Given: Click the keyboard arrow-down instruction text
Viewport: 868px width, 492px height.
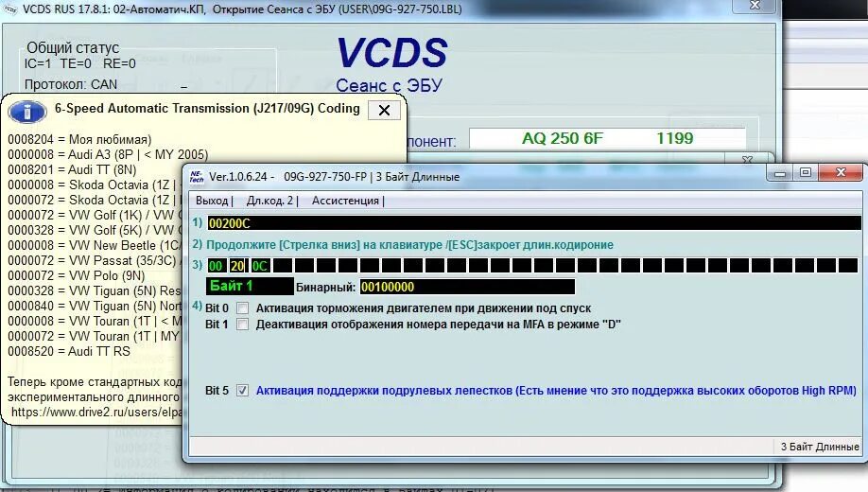Looking at the screenshot, I should pos(409,245).
